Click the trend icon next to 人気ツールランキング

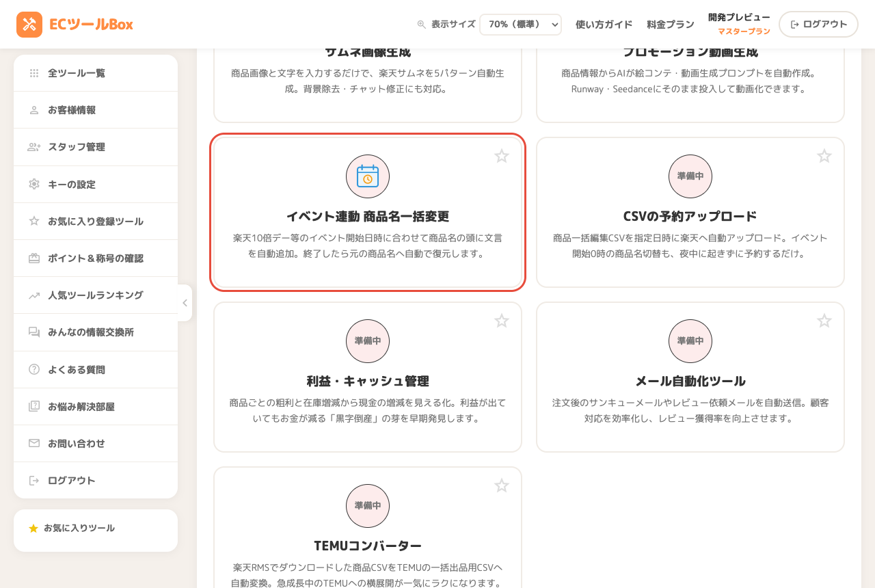point(34,295)
